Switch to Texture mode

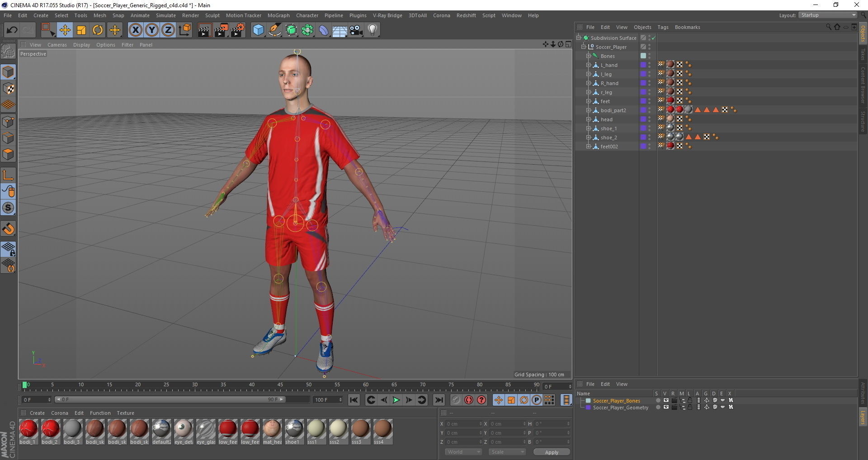coord(8,89)
